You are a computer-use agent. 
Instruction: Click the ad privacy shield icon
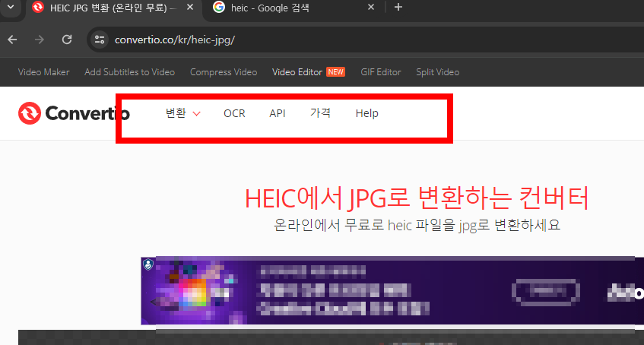(148, 264)
